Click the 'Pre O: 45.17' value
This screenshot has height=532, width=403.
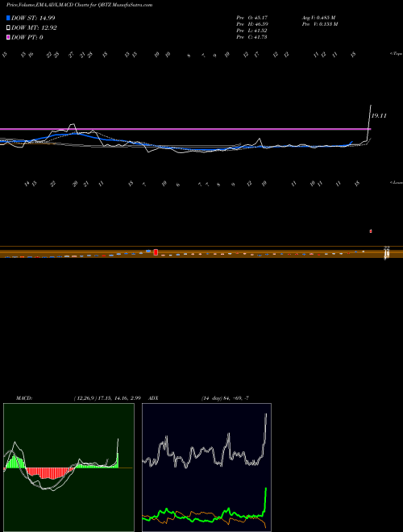(252, 17)
